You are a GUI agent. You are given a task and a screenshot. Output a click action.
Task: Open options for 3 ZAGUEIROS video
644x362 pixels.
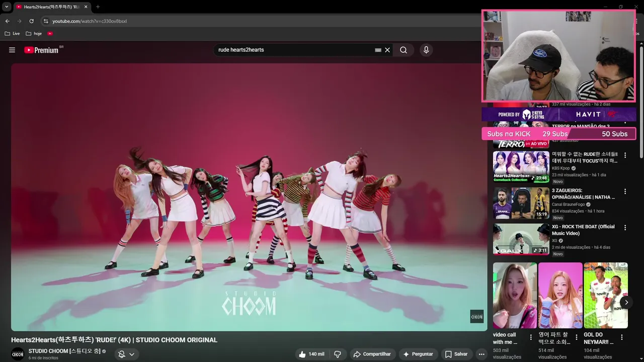[625, 192]
